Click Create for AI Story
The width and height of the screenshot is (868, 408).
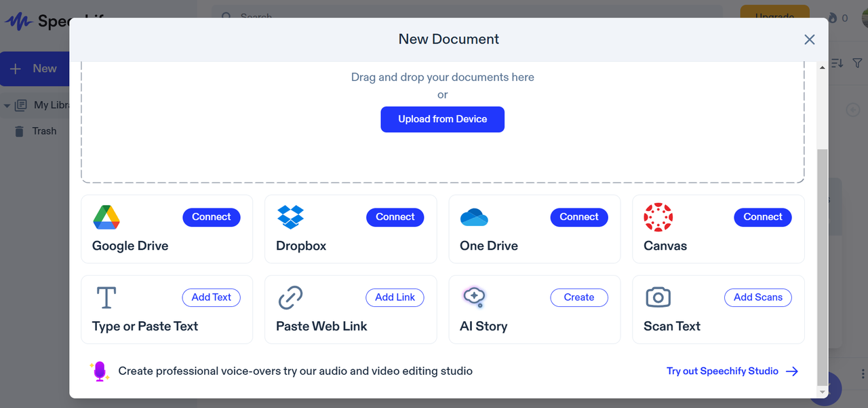pyautogui.click(x=579, y=297)
